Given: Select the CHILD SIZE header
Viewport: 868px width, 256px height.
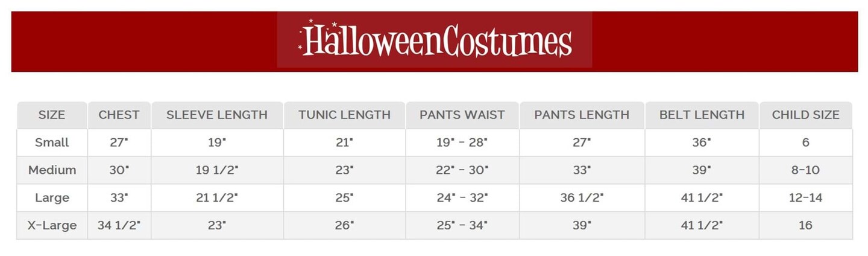Looking at the screenshot, I should pos(805,115).
